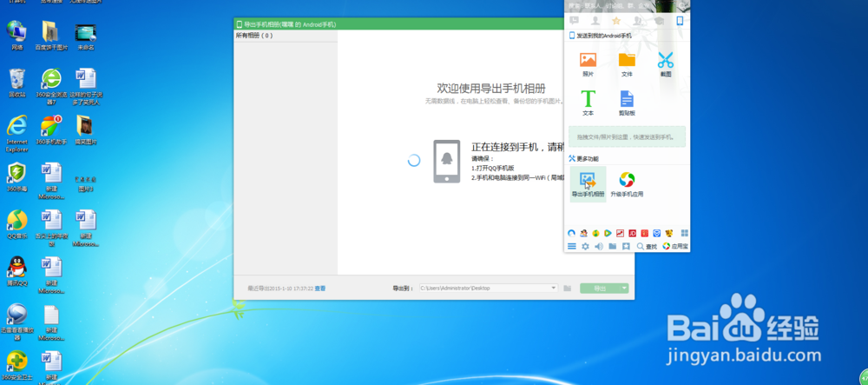This screenshot has height=385, width=868.
Task: Open the app manager grid icon
Action: click(x=685, y=233)
